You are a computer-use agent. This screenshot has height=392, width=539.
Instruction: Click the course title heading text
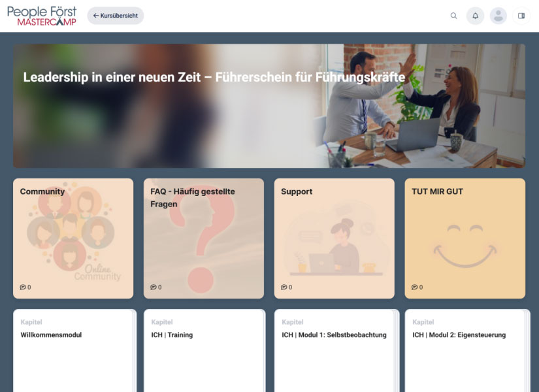pyautogui.click(x=214, y=77)
